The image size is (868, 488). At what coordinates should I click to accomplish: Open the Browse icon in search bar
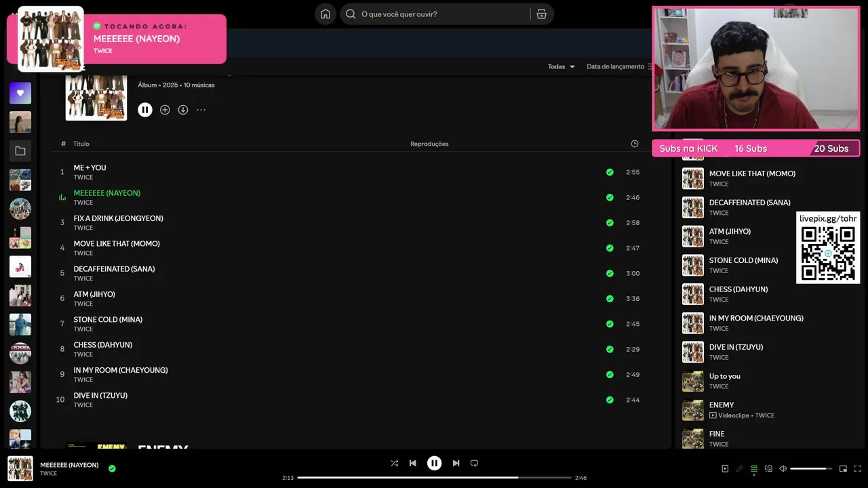click(x=541, y=14)
